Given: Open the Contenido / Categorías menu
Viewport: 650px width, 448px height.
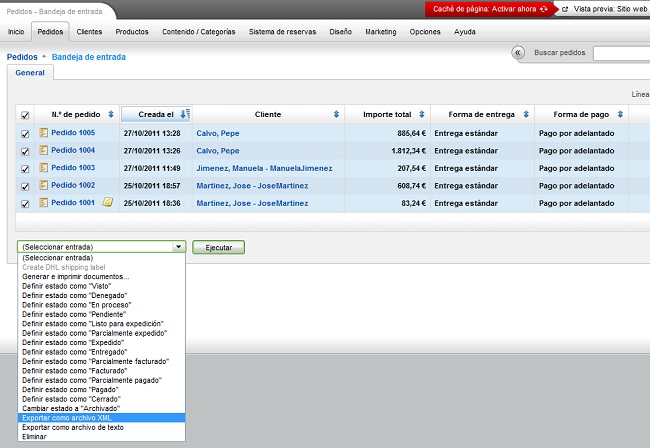Looking at the screenshot, I should pos(199,31).
